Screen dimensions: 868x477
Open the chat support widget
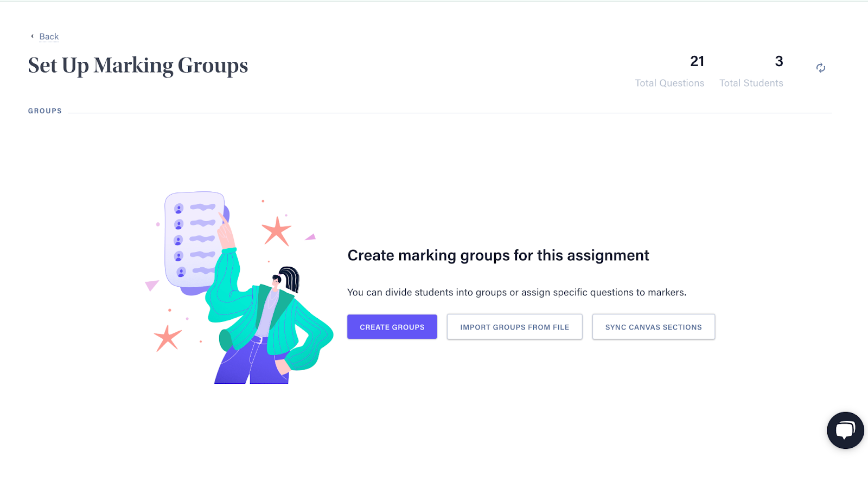click(x=845, y=430)
